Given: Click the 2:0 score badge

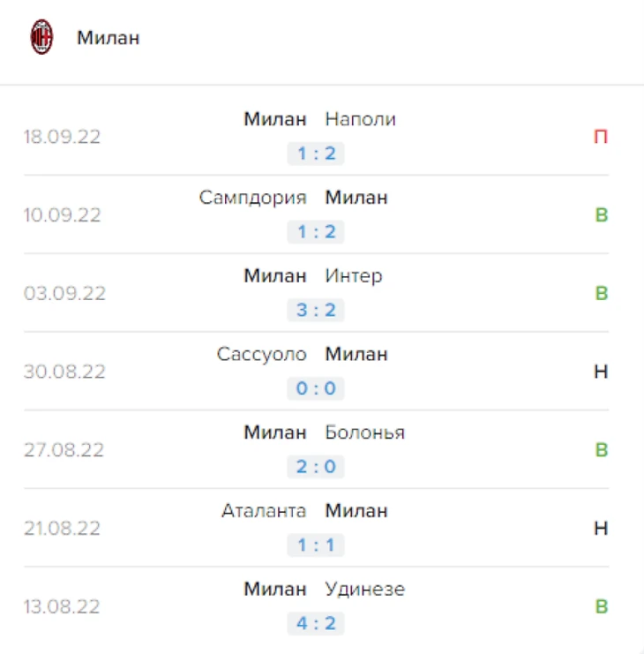Looking at the screenshot, I should point(316,467).
